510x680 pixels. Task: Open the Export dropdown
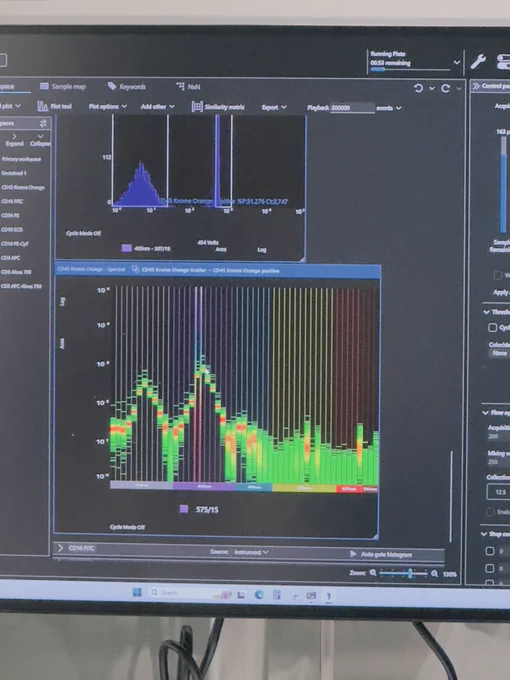[274, 107]
